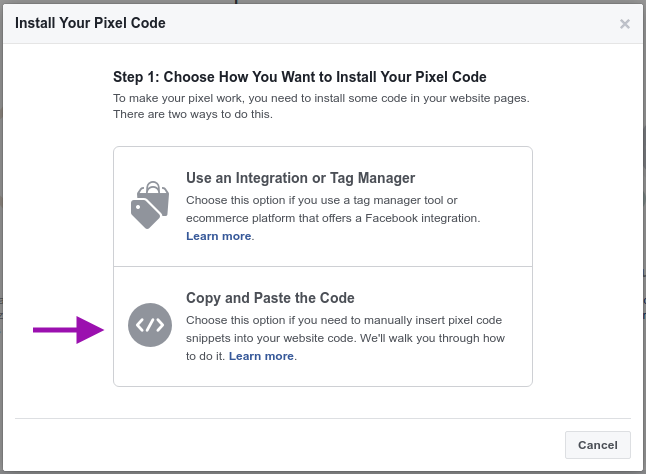Click the Cancel button
The width and height of the screenshot is (646, 474).
tap(597, 445)
